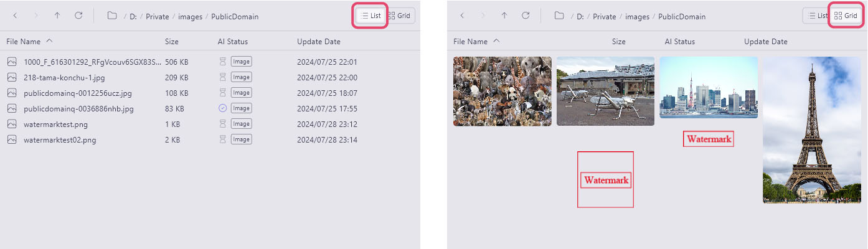Viewport: 868px width, 249px height.
Task: Open the animal collage thumbnail
Action: (x=502, y=92)
